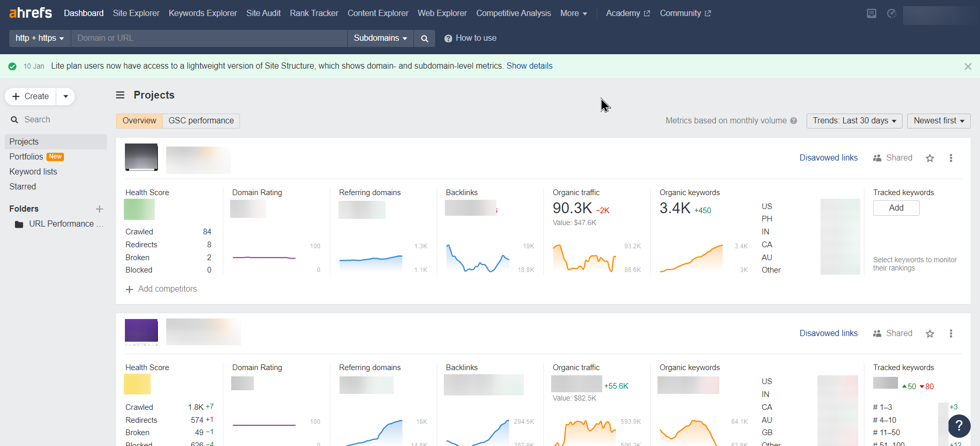Expand the http + https protocol dropdown

[40, 38]
